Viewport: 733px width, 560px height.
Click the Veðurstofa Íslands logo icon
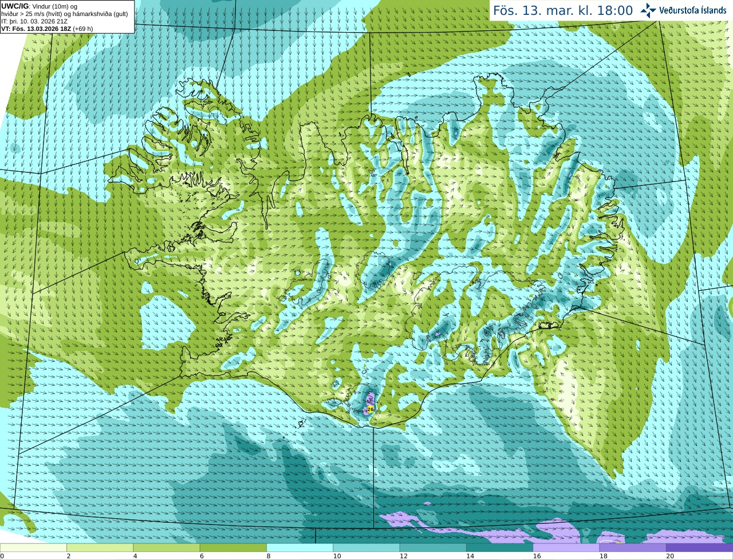(648, 10)
